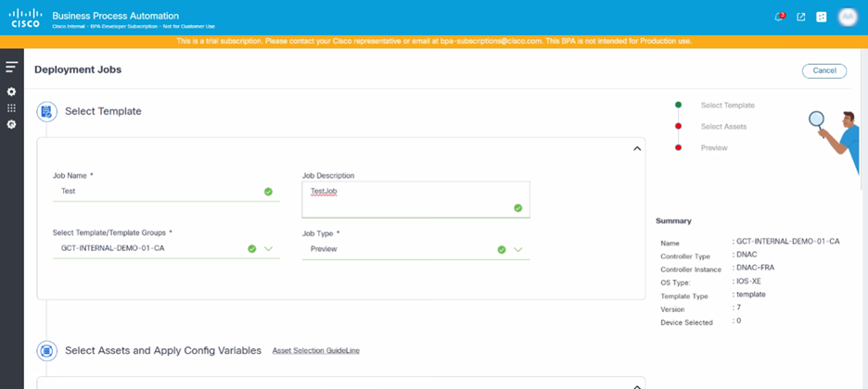Click summary name value GCT-INTERNAL-DEMO-01-CA
Viewport: 868px width, 389px height.
tap(788, 242)
